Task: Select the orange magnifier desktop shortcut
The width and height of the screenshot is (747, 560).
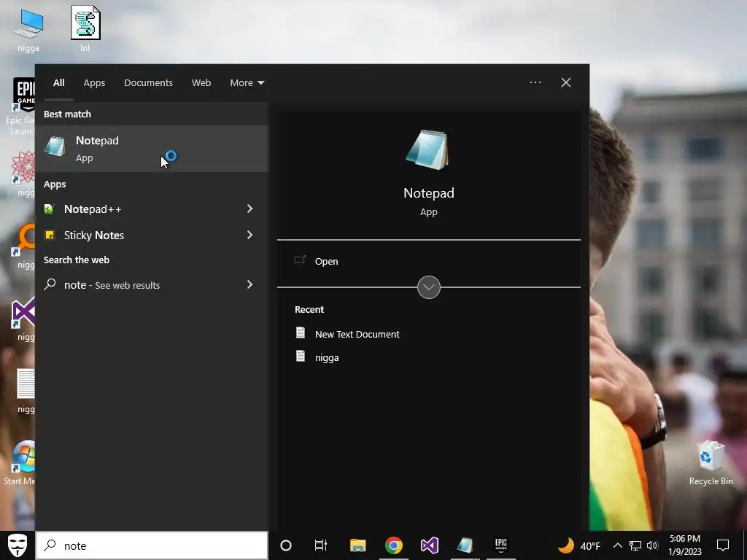Action: (24, 246)
